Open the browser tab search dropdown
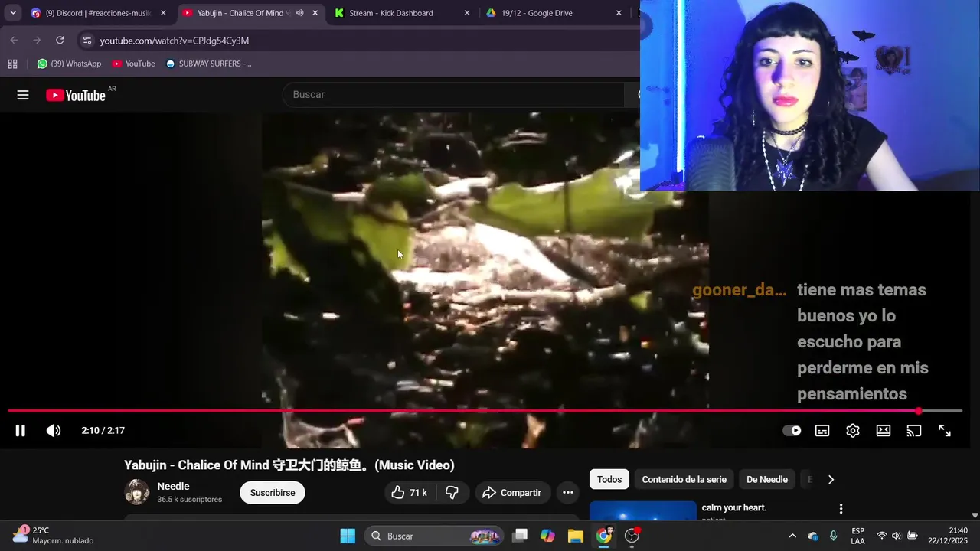 click(13, 13)
